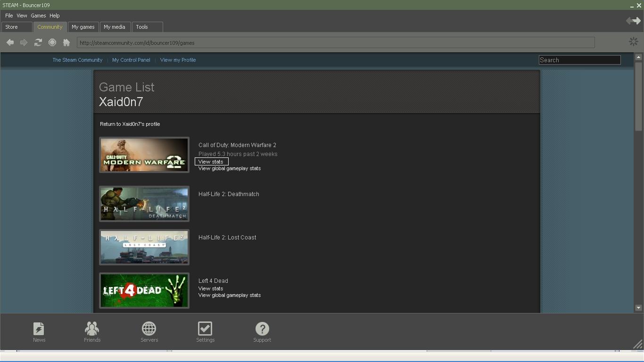This screenshot has height=362, width=644.
Task: View stats for Left 4 Dead
Action: pyautogui.click(x=211, y=288)
